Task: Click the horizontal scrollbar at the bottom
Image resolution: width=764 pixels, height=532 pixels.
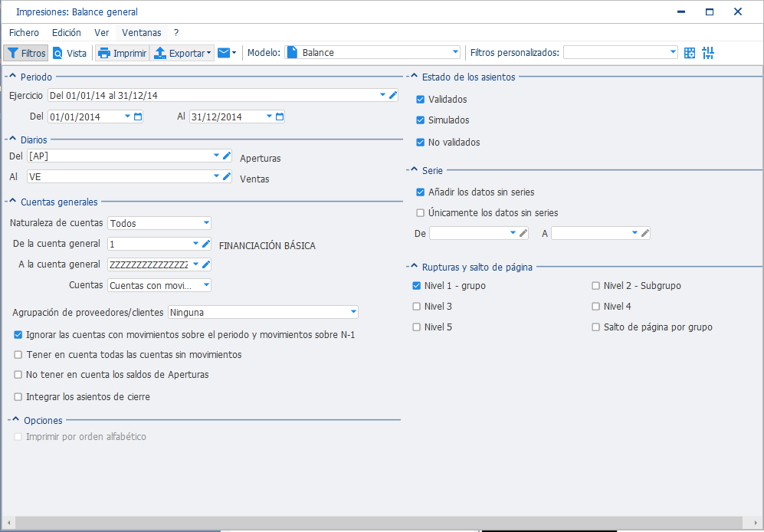Action: coord(382,522)
